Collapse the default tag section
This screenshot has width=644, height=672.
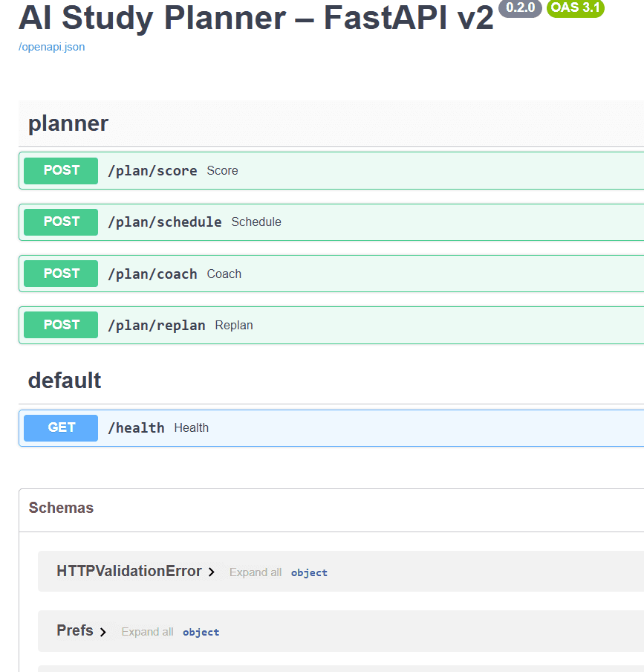65,380
